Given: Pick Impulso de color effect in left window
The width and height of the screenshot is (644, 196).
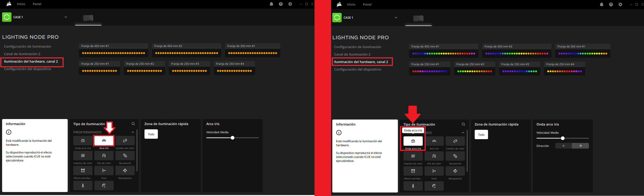Looking at the screenshot, I should (x=83, y=156).
